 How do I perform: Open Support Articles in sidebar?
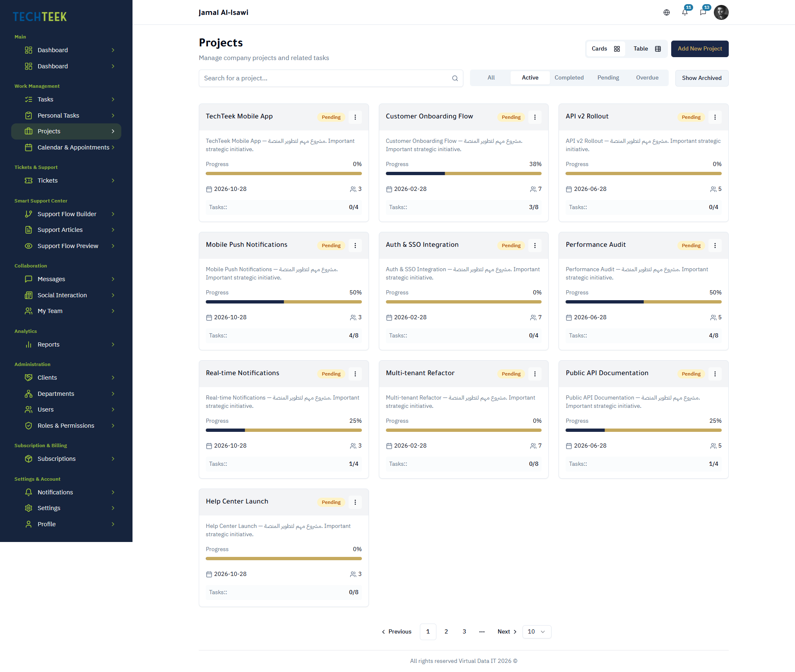[x=66, y=230]
